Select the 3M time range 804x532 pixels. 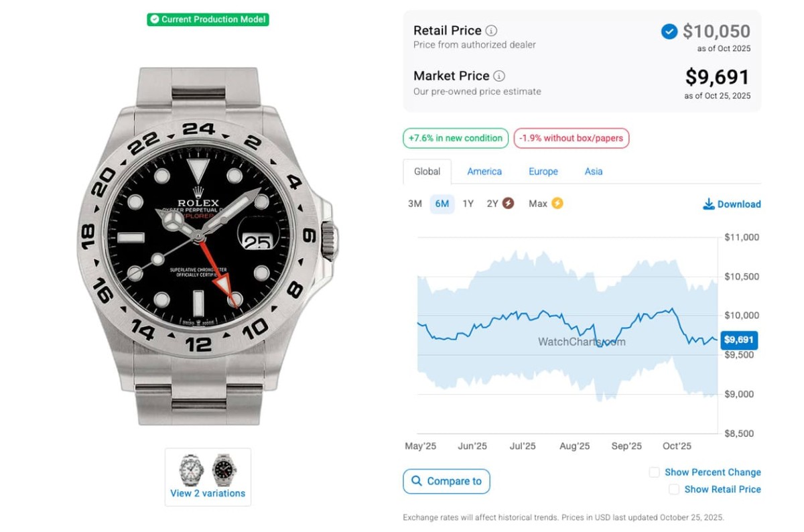(415, 204)
